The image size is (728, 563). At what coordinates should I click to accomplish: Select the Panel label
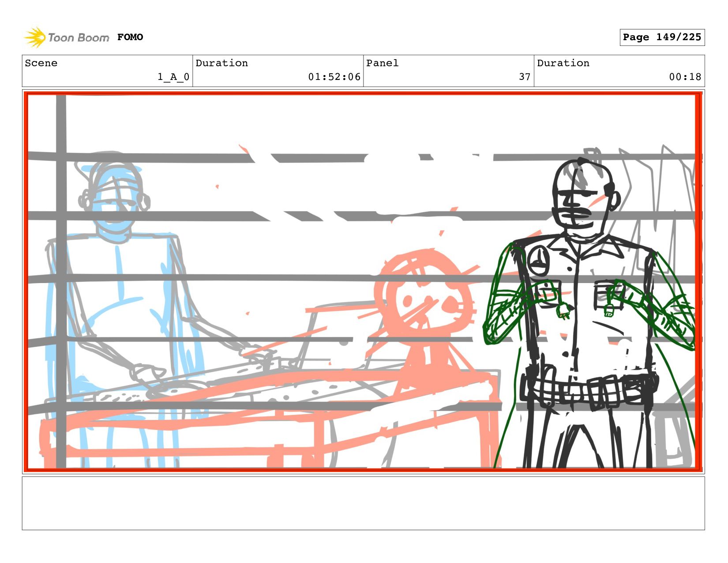[x=382, y=63]
